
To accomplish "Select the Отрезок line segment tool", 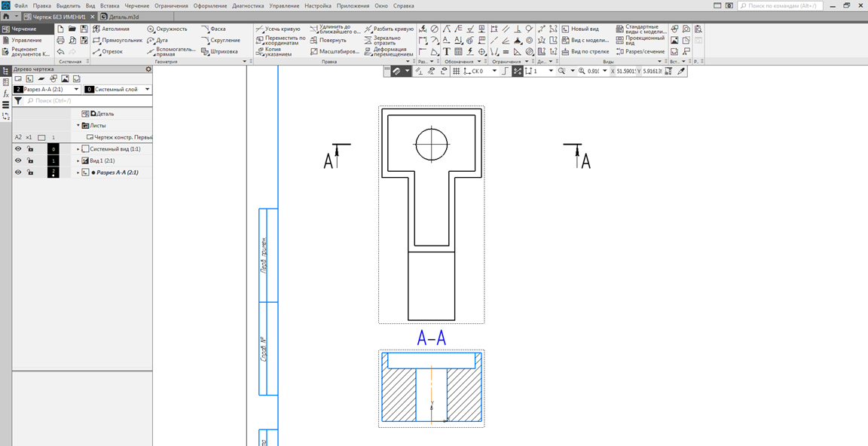I will click(x=108, y=51).
